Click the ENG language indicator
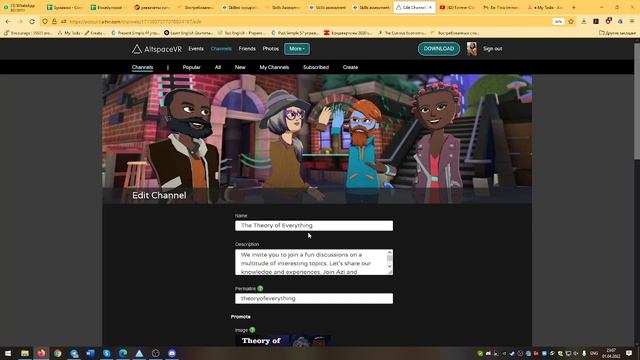The width and height of the screenshot is (640, 360). pyautogui.click(x=594, y=353)
